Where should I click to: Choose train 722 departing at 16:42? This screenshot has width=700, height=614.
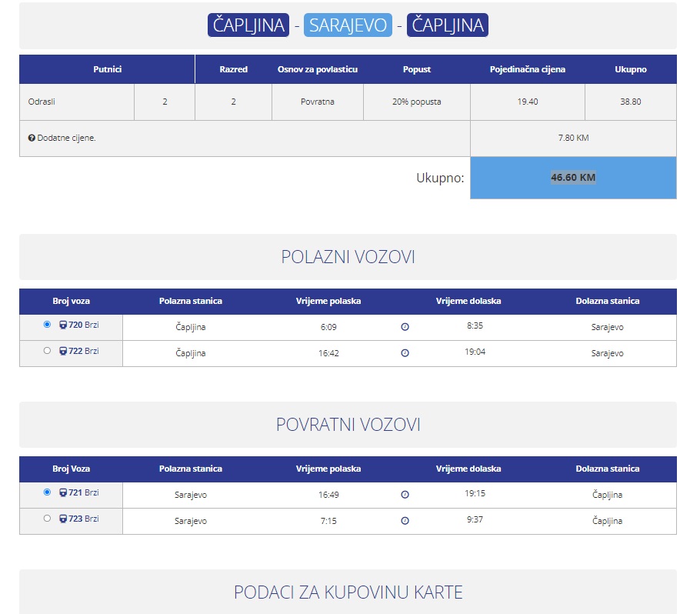point(47,351)
